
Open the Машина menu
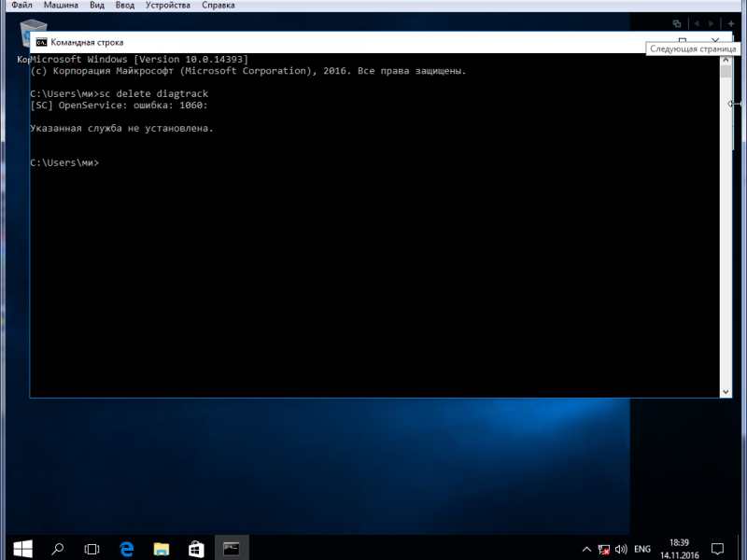point(61,6)
